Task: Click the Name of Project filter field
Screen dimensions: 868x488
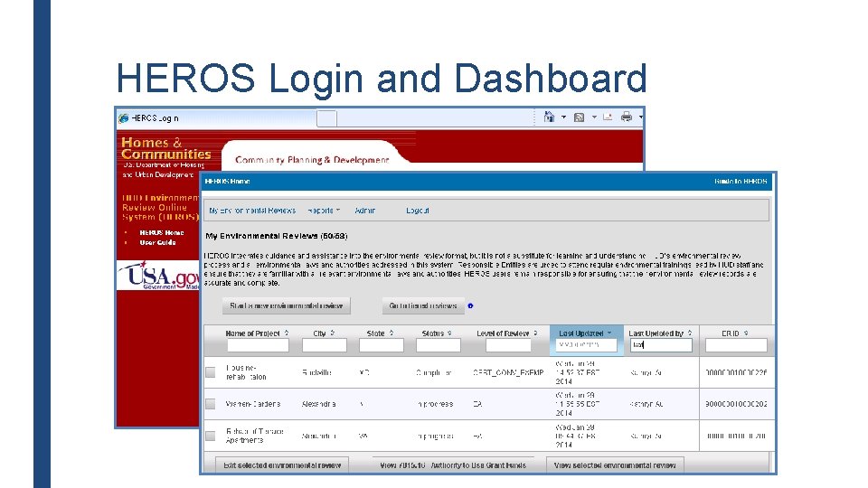Action: click(258, 345)
